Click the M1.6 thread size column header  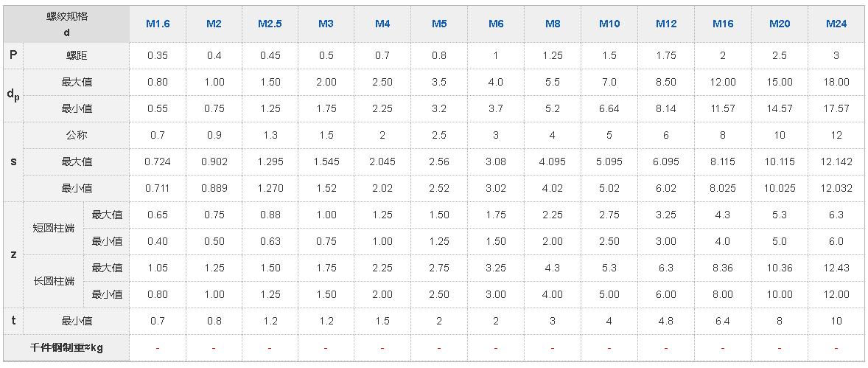(x=158, y=24)
